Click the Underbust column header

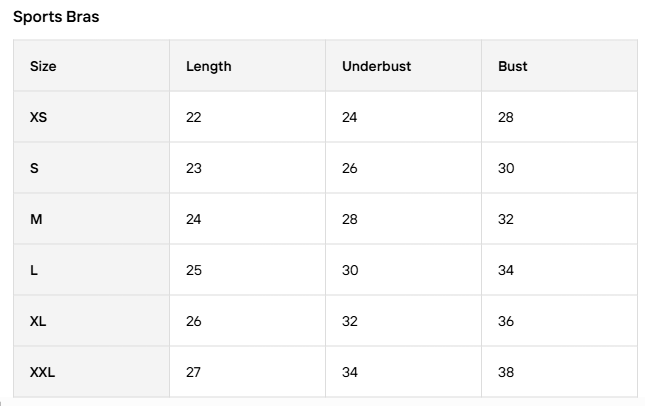pyautogui.click(x=376, y=66)
